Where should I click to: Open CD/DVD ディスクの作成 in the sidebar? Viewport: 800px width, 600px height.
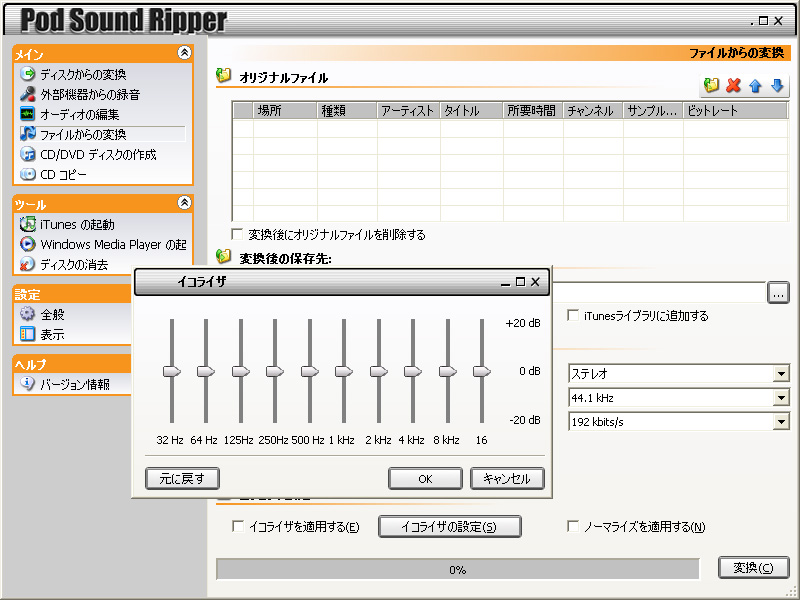point(98,154)
